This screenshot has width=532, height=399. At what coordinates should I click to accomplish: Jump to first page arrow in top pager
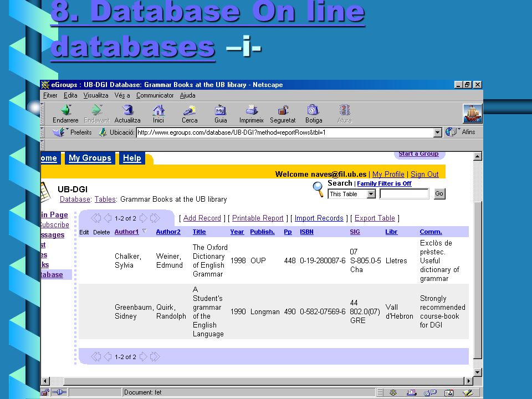[96, 218]
